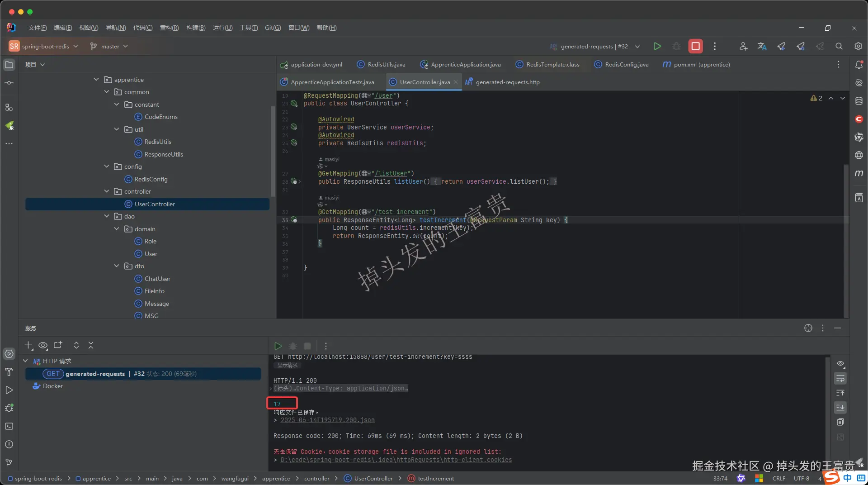Collapse the common package

click(107, 92)
